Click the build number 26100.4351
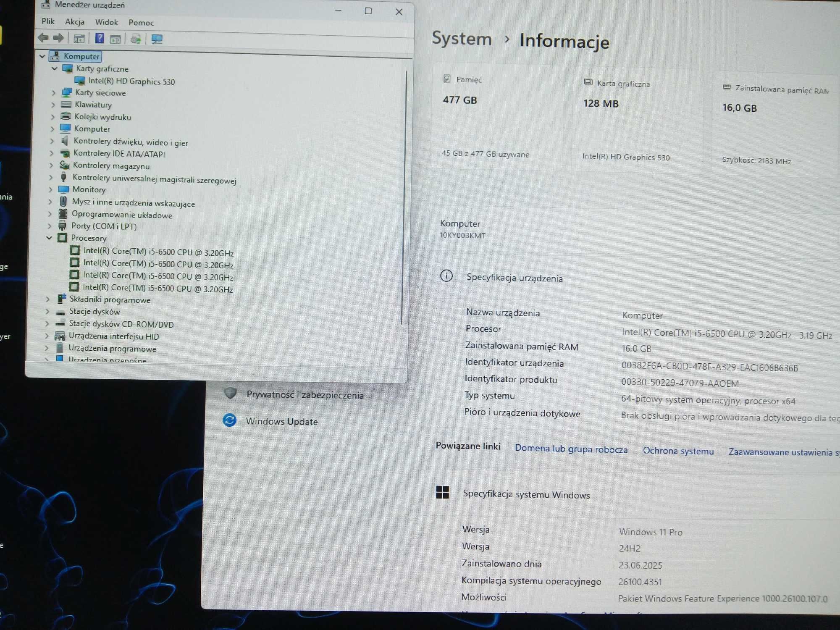This screenshot has width=840, height=630. point(640,582)
